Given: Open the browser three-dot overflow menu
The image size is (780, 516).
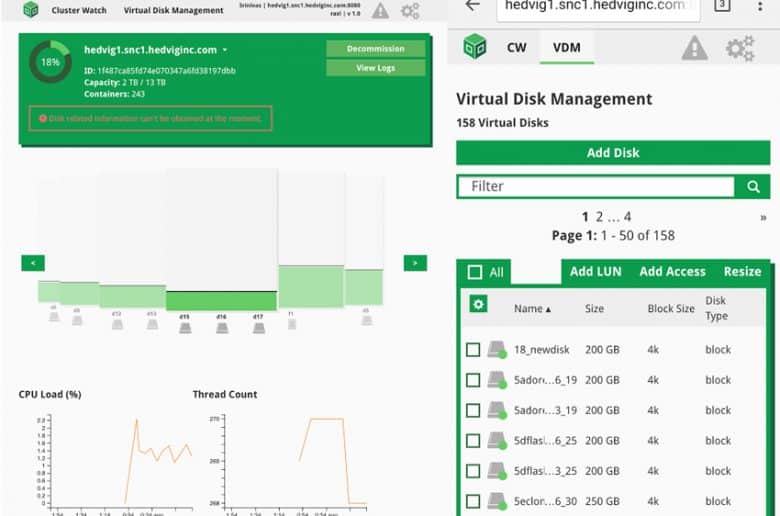Looking at the screenshot, I should (760, 6).
